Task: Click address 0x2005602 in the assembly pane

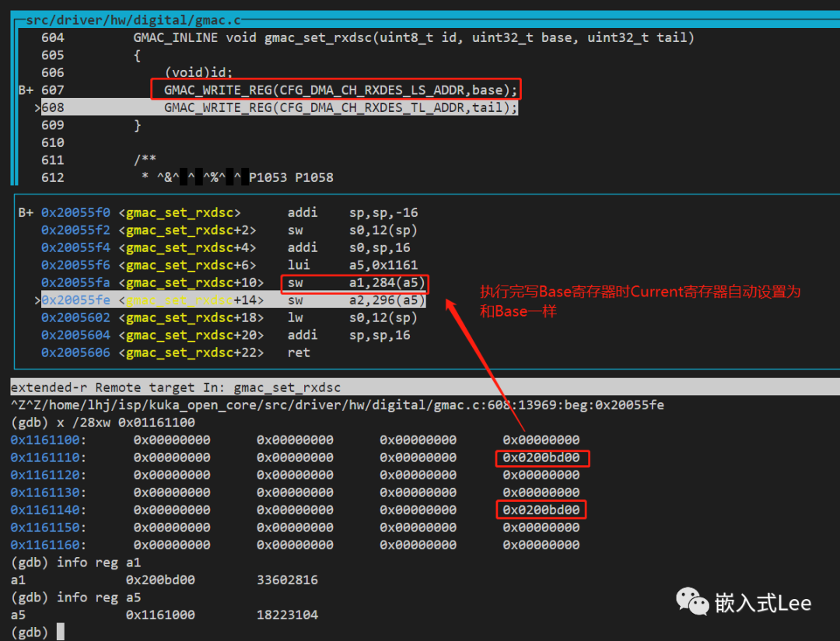Action: [x=75, y=318]
